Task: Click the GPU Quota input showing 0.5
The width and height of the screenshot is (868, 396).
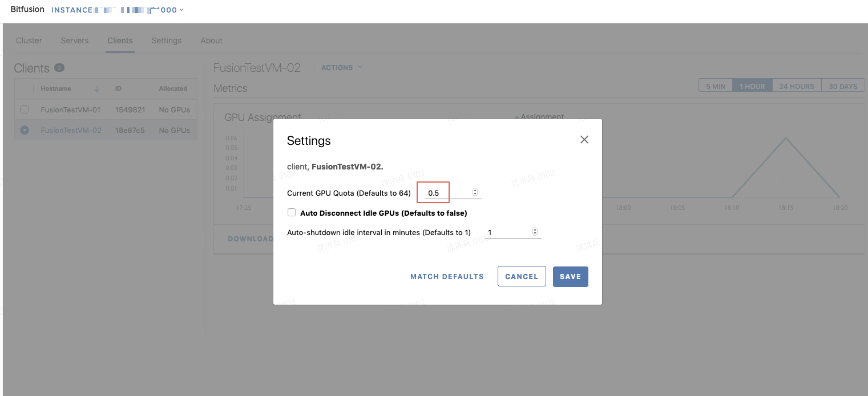Action: (x=433, y=193)
